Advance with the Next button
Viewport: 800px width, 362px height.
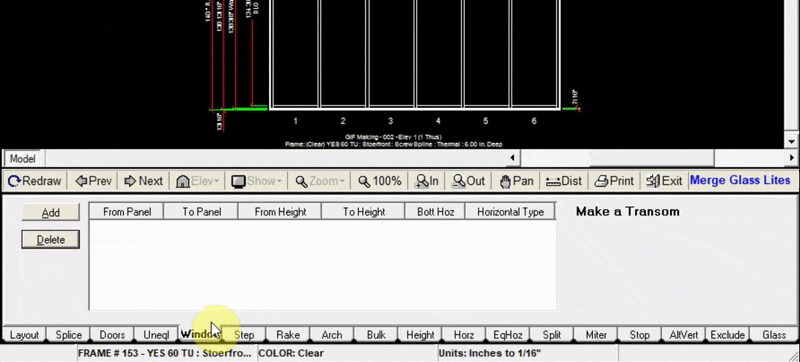143,181
